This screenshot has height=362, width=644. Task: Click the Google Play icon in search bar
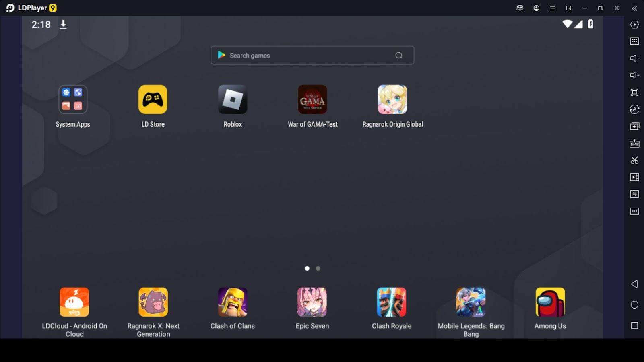point(221,55)
